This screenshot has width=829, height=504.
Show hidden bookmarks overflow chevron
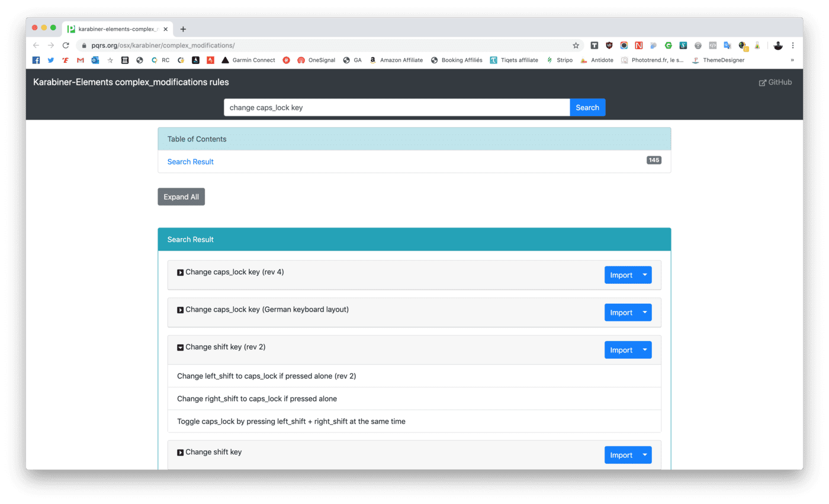[x=792, y=60]
